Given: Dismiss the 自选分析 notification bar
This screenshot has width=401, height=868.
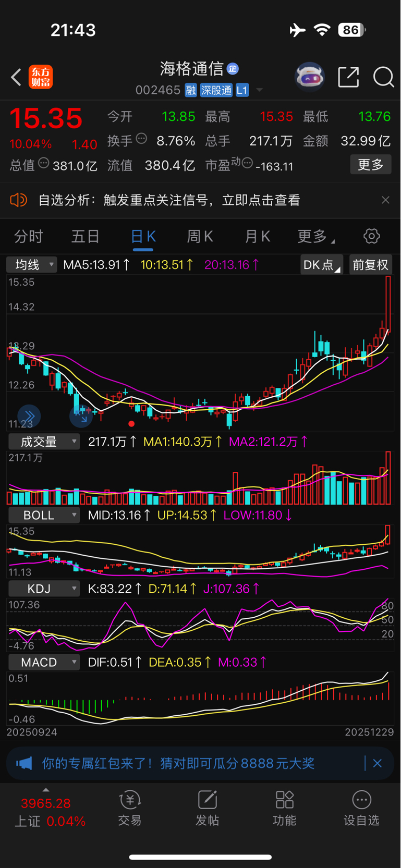Looking at the screenshot, I should click(385, 200).
